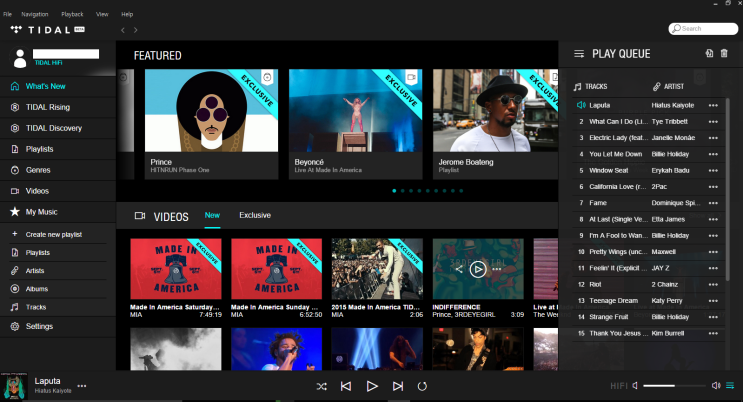Viewport: 743px width, 402px height.
Task: Open What's New home icon
Action: [x=15, y=86]
